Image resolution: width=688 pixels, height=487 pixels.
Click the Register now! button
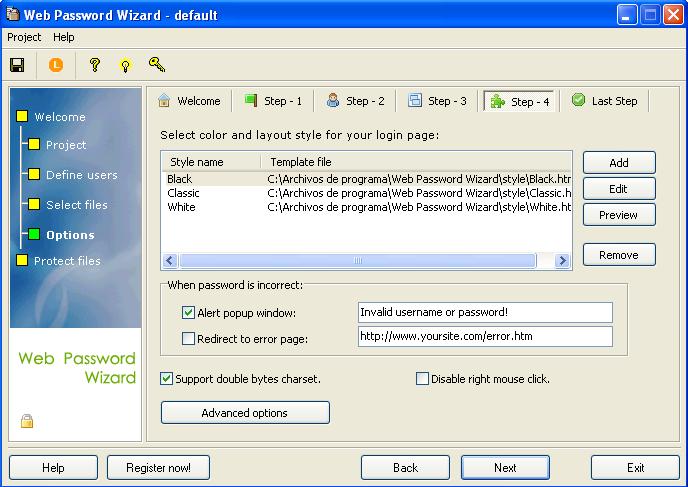click(x=158, y=468)
